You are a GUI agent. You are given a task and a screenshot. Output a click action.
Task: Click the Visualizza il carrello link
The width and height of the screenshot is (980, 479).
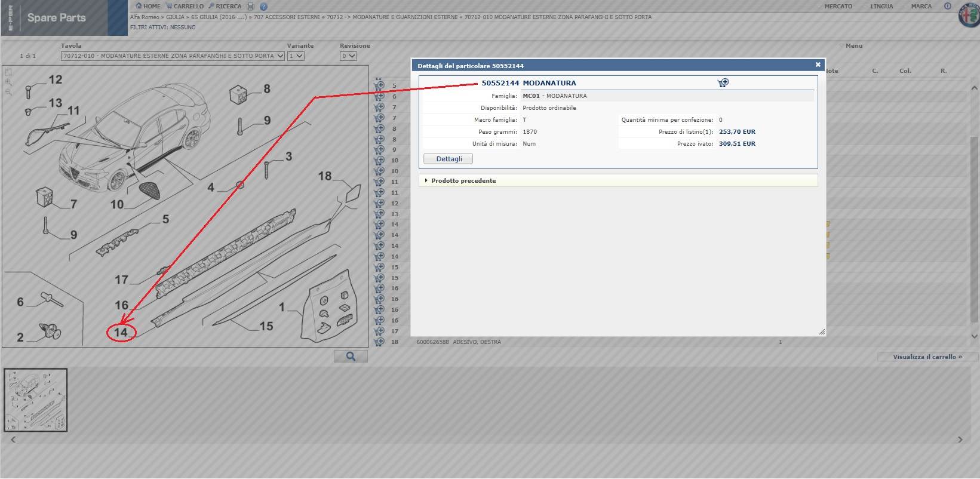coord(927,357)
